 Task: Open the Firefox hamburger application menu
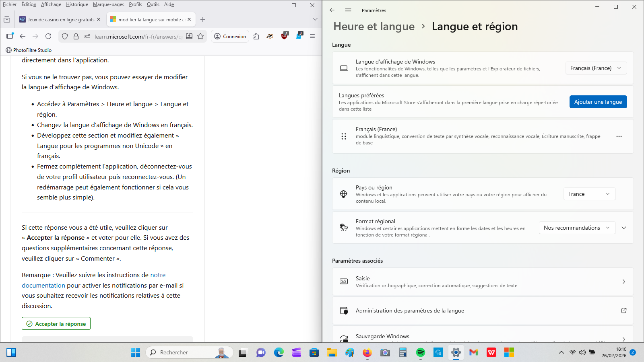point(312,36)
